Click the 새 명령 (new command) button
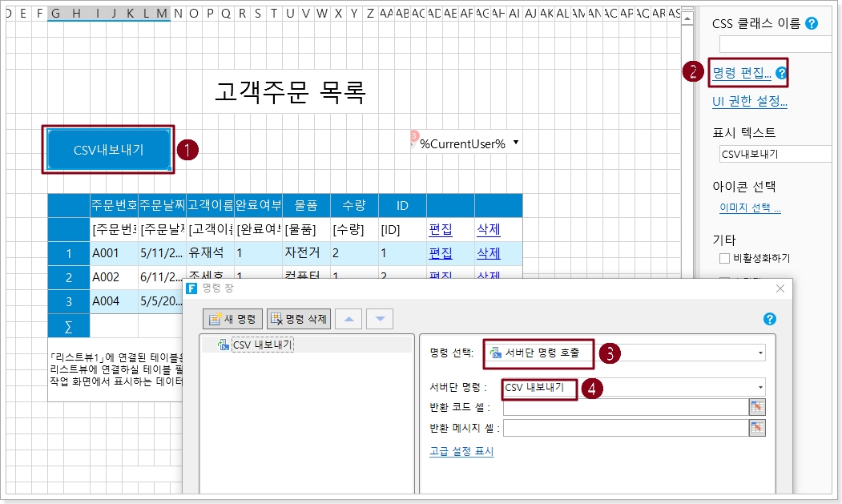 click(x=232, y=319)
